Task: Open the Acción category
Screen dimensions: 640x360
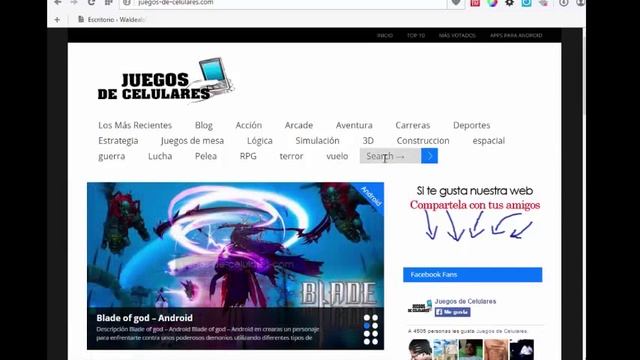Action: pyautogui.click(x=249, y=125)
